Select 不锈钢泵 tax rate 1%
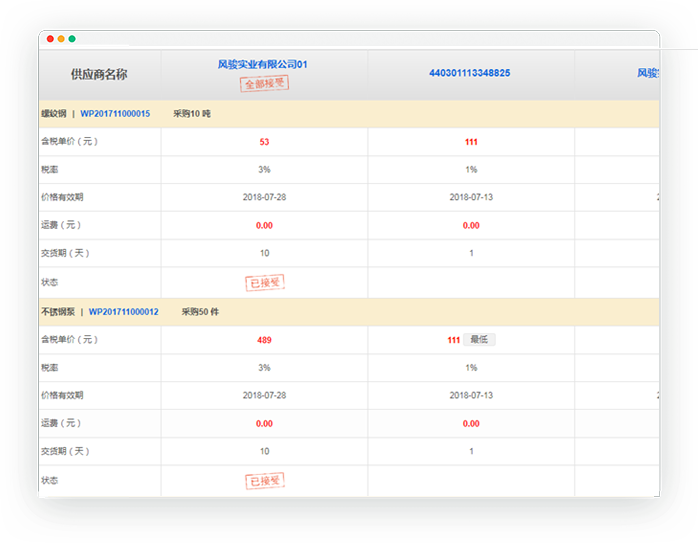This screenshot has height=543, width=698. tap(471, 368)
